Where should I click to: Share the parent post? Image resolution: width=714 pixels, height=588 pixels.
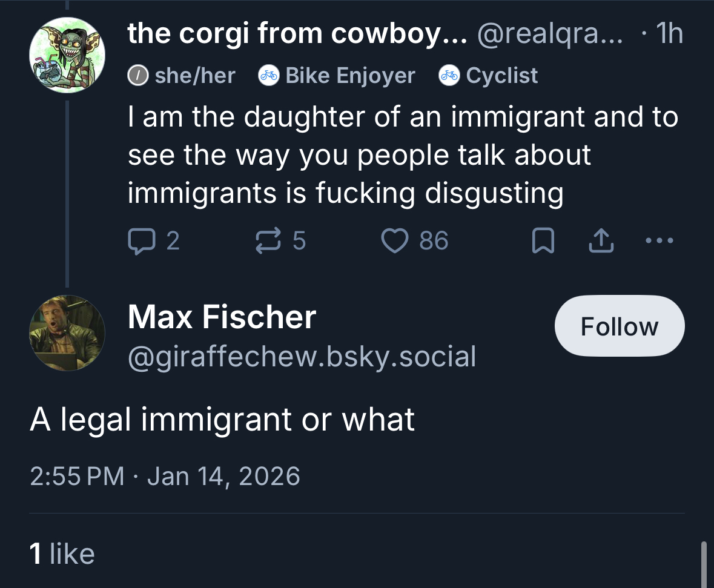(x=600, y=242)
